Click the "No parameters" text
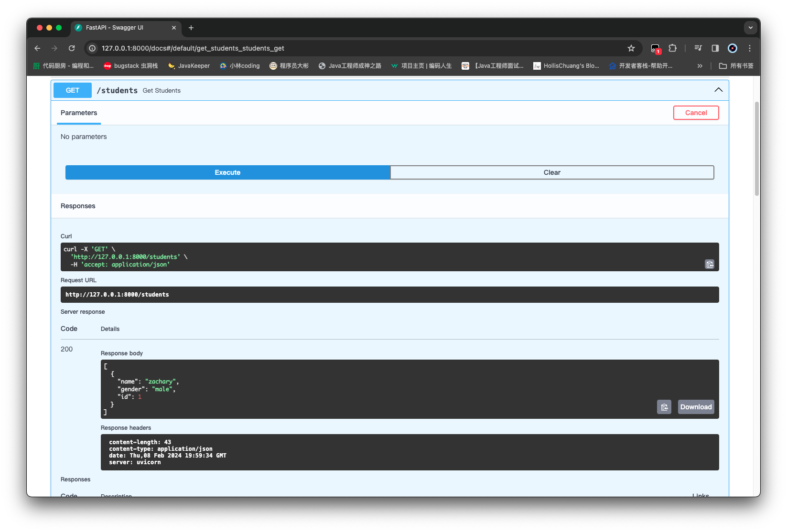 84,137
